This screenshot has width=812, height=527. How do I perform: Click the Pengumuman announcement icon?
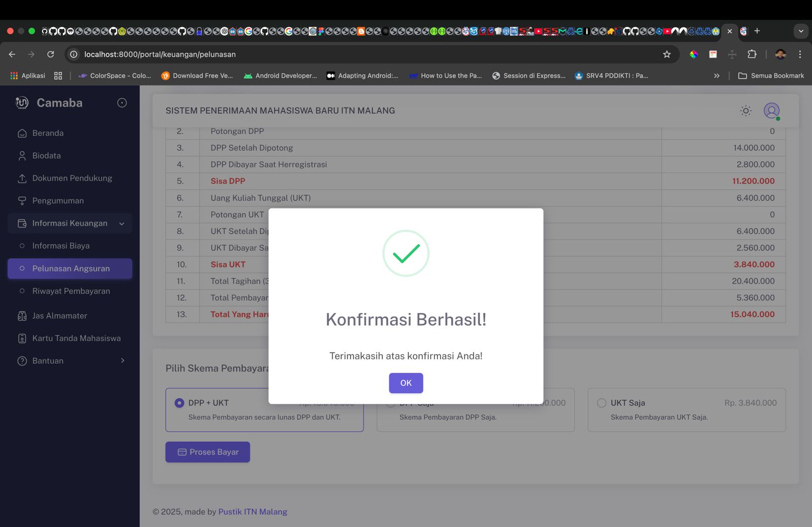(22, 201)
